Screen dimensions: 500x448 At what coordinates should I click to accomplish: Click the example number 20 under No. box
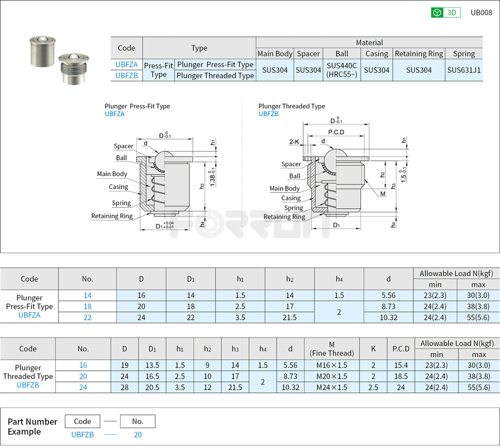(137, 435)
